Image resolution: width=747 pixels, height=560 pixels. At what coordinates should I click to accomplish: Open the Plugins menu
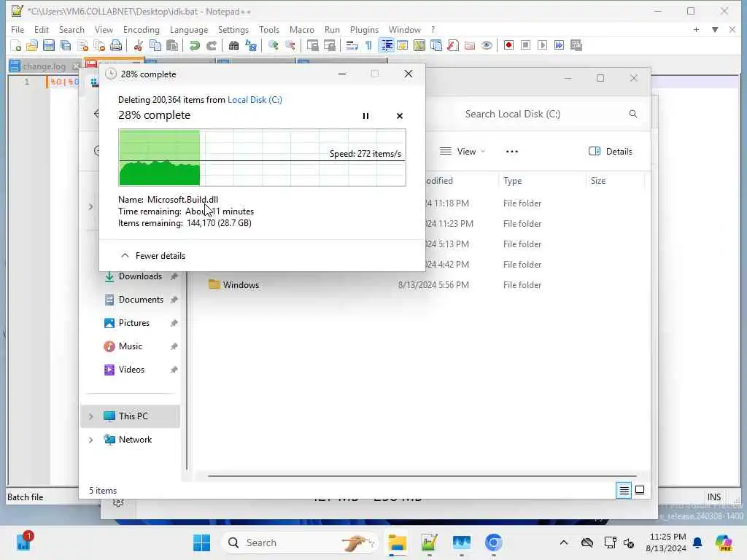[364, 29]
